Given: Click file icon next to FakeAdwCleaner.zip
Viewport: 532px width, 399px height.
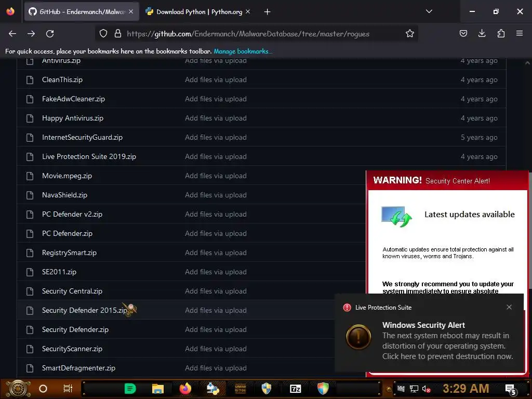Looking at the screenshot, I should pos(30,99).
